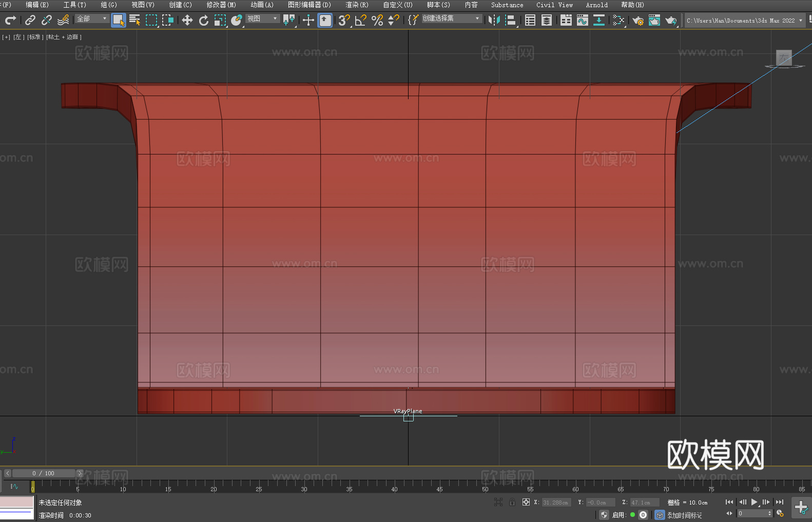This screenshot has height=522, width=812.
Task: Click the [+] viewport general label
Action: coord(6,37)
